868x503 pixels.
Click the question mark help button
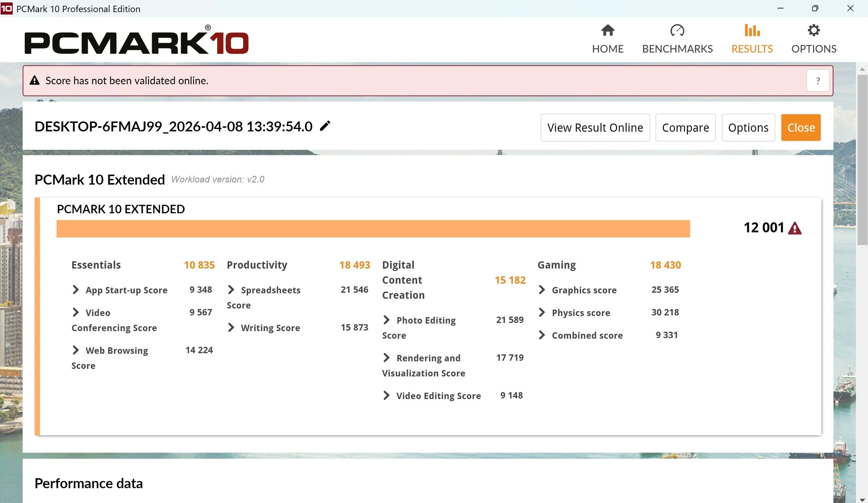pos(818,81)
